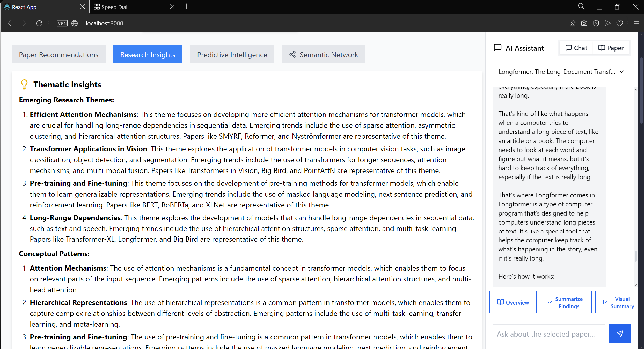Click the Summarize Findings button
The image size is (644, 349).
click(566, 302)
